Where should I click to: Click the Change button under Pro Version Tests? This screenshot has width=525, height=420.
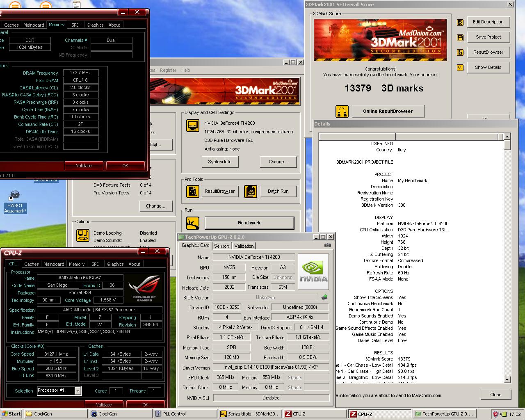pyautogui.click(x=155, y=206)
